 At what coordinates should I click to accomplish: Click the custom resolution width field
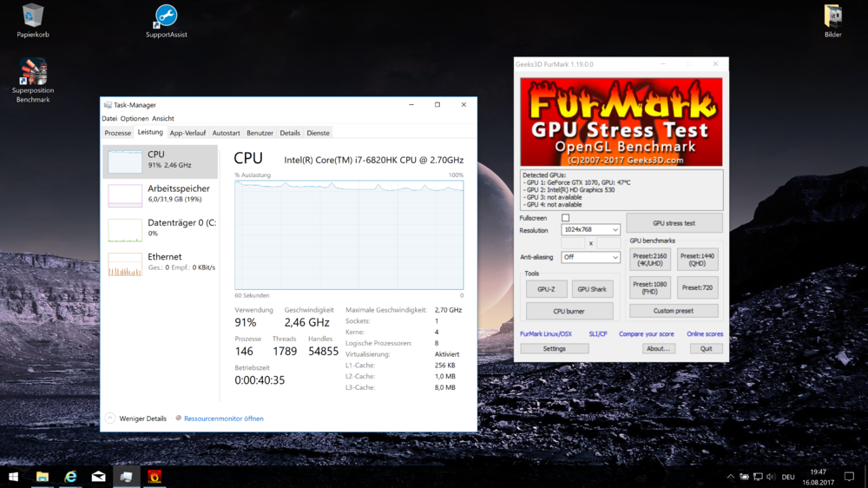[x=574, y=243]
